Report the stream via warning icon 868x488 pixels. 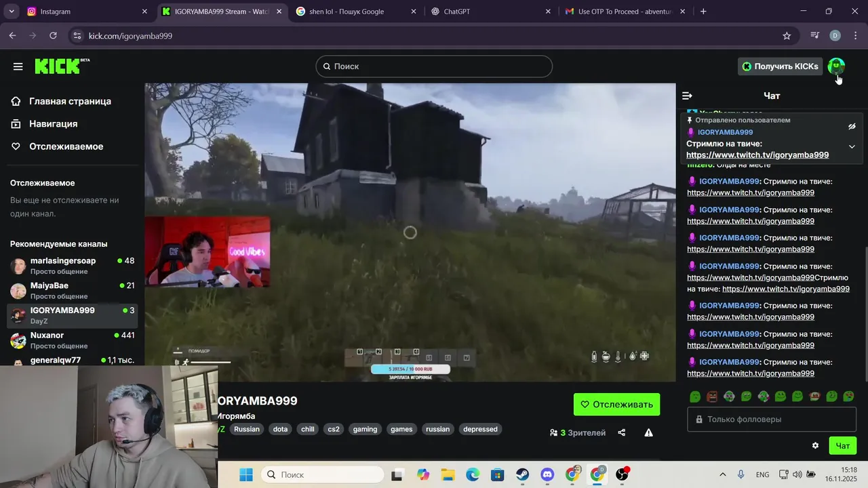648,432
